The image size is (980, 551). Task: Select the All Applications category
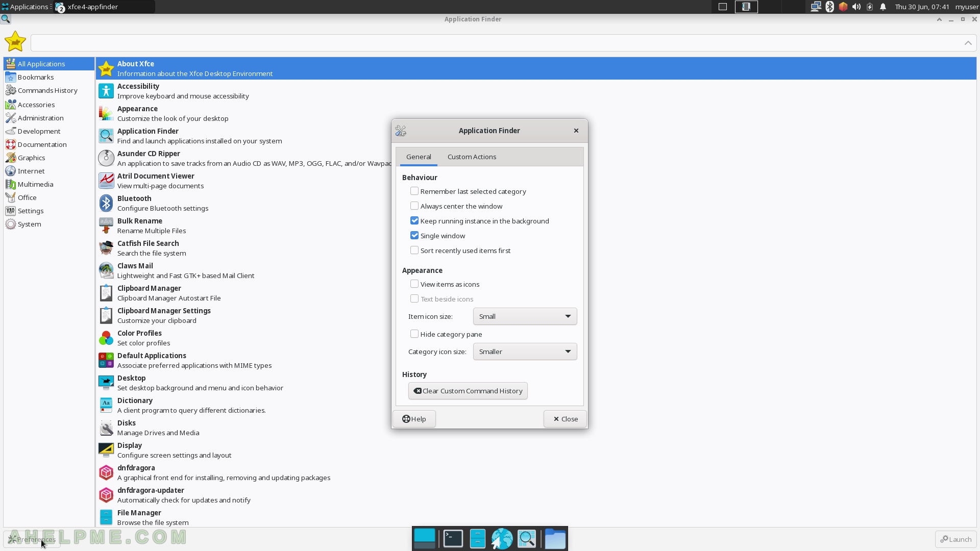48,64
